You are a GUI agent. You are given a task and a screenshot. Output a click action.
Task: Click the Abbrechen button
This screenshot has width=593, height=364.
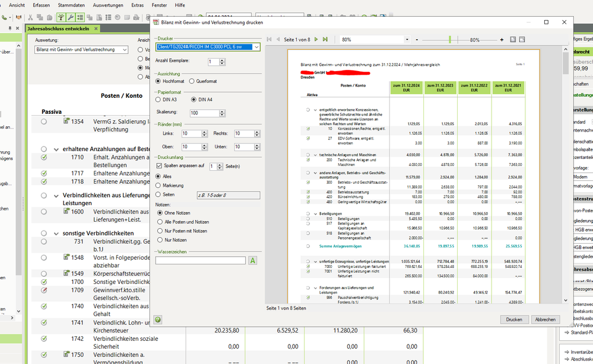pos(545,320)
